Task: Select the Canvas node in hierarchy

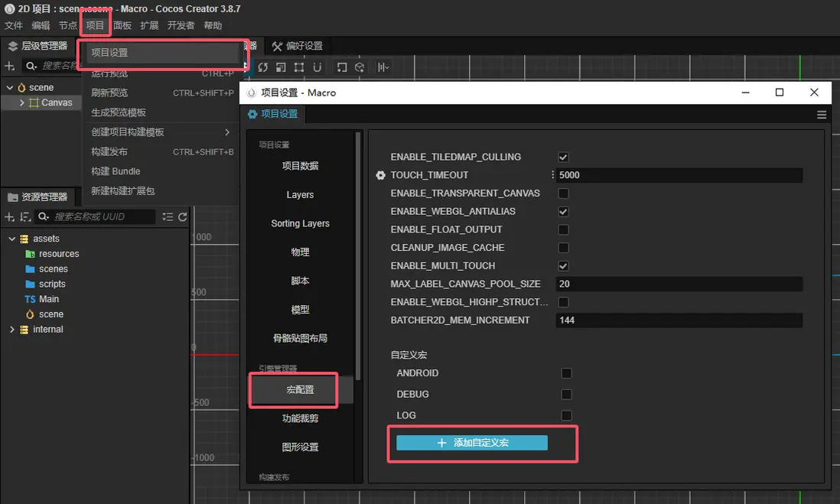Action: pyautogui.click(x=50, y=102)
